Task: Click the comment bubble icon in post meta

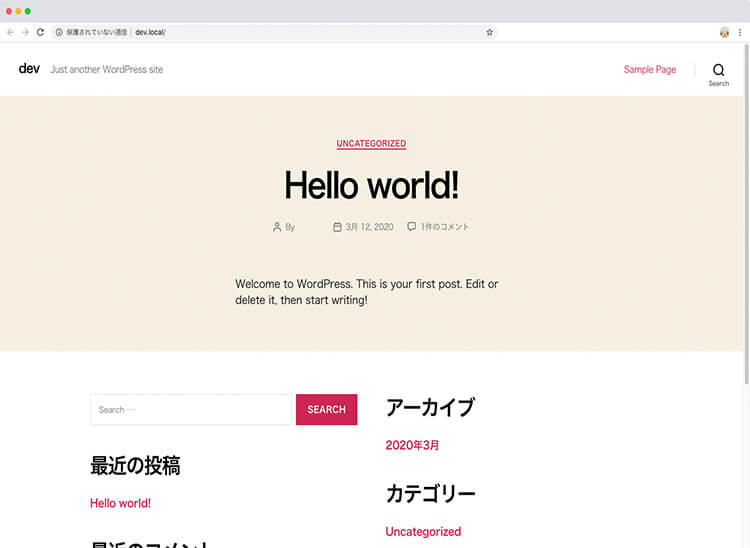Action: [x=411, y=227]
